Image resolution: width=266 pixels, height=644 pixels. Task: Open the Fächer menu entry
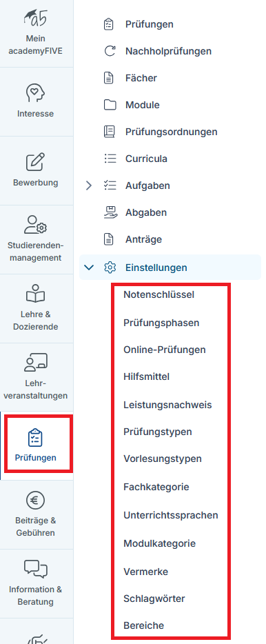tap(141, 78)
